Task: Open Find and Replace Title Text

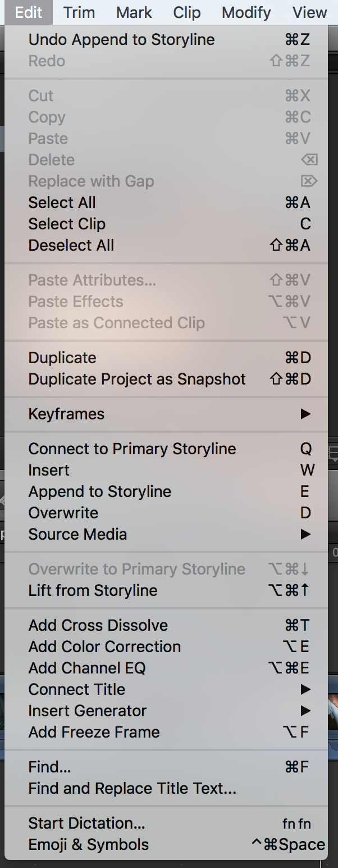Action: coord(166,789)
